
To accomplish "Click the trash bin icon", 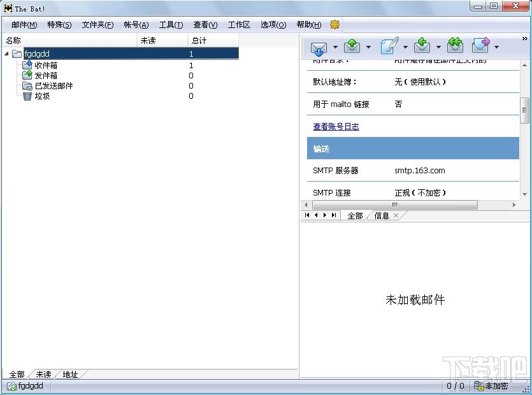I will tap(27, 96).
